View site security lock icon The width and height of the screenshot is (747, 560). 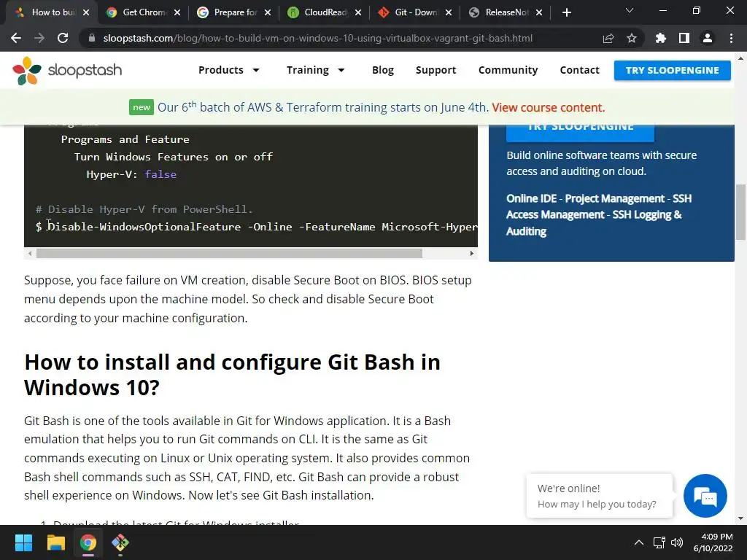click(x=92, y=38)
